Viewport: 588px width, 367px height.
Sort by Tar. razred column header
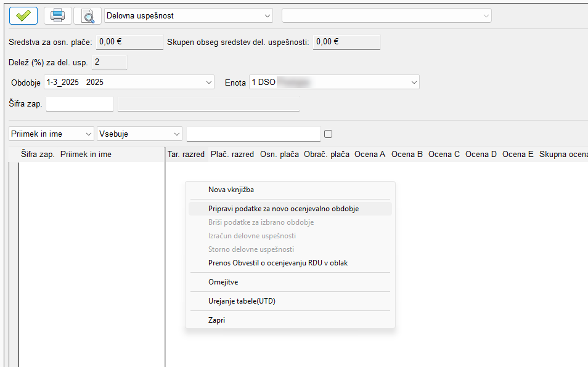point(186,155)
